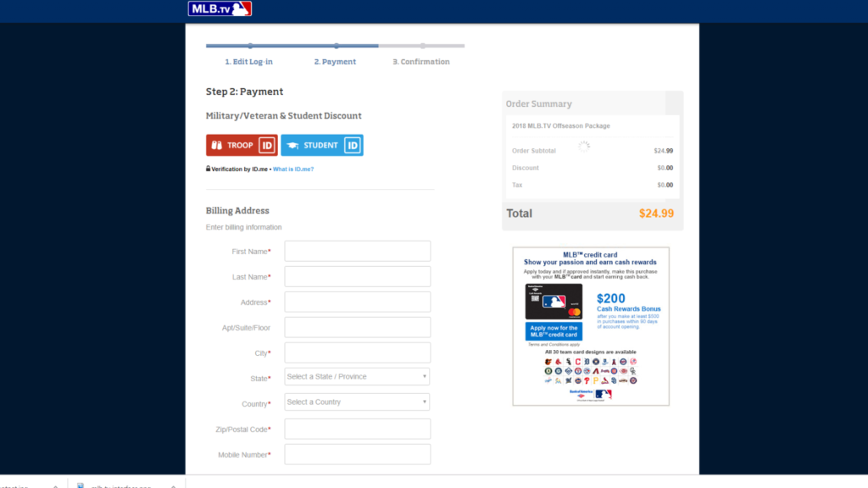This screenshot has width=868, height=488.
Task: Click the $24.99 total amount
Action: tap(656, 213)
